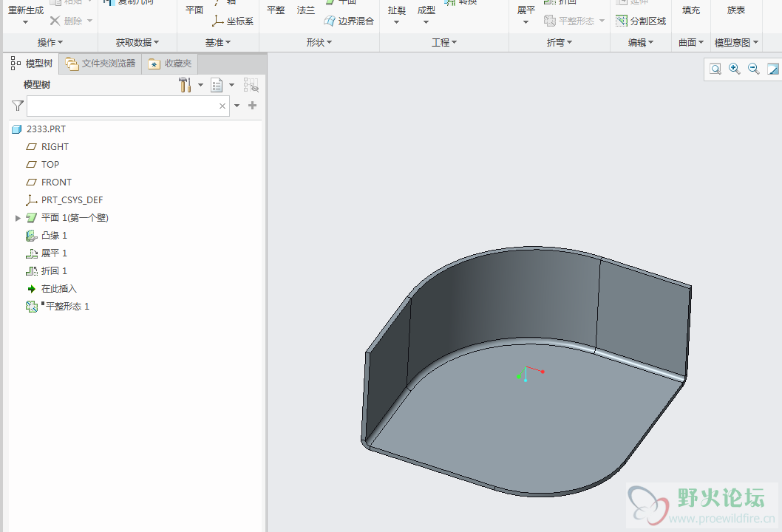This screenshot has height=532, width=782.
Task: Click the tree columns display list icon
Action: coord(217,85)
